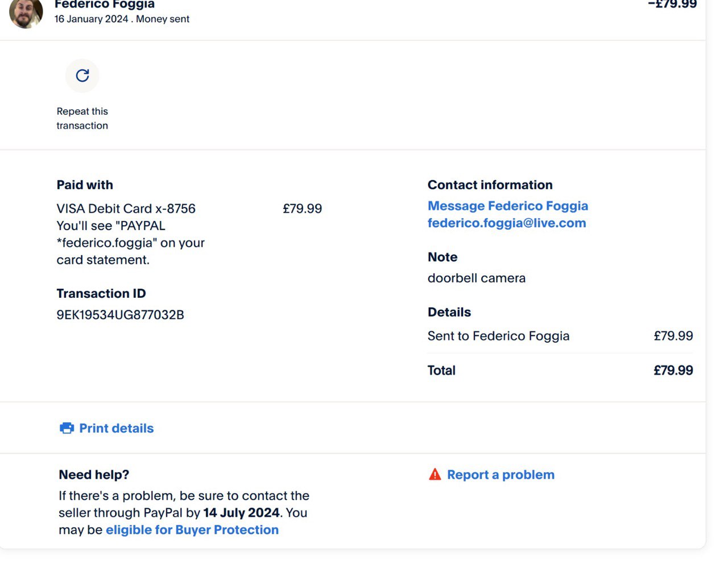
Task: Click the Repeat this transaction label
Action: (82, 118)
